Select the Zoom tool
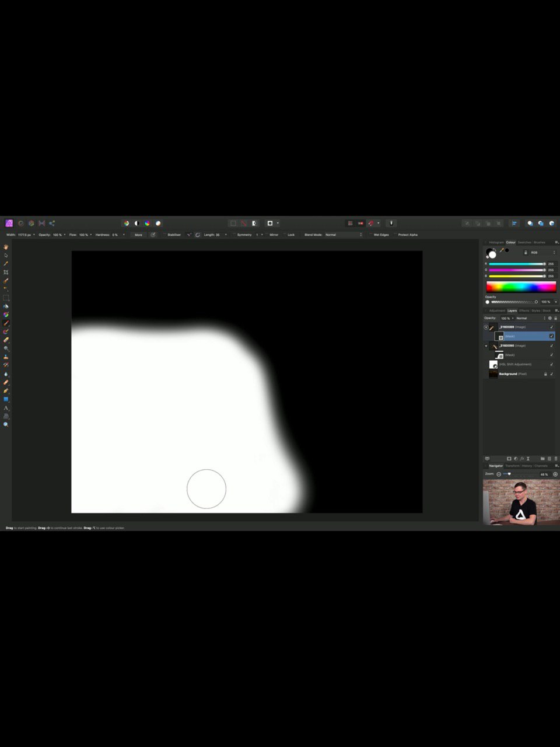The image size is (560, 747). (x=6, y=424)
